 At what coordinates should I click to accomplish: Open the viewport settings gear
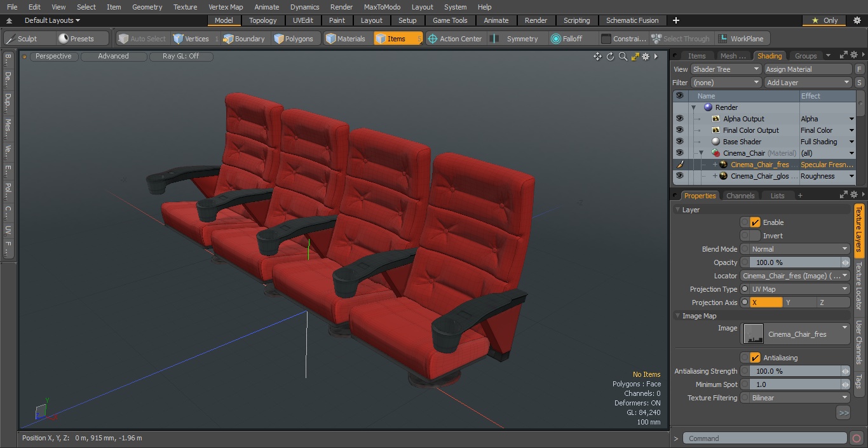646,57
